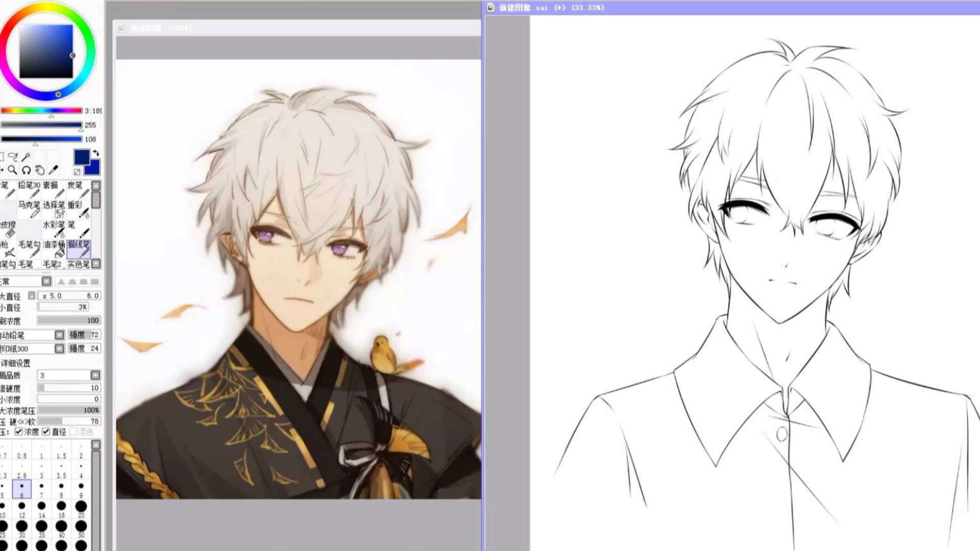Select the 素描 sketch brush
Viewport: 980px width, 551px height.
(54, 189)
